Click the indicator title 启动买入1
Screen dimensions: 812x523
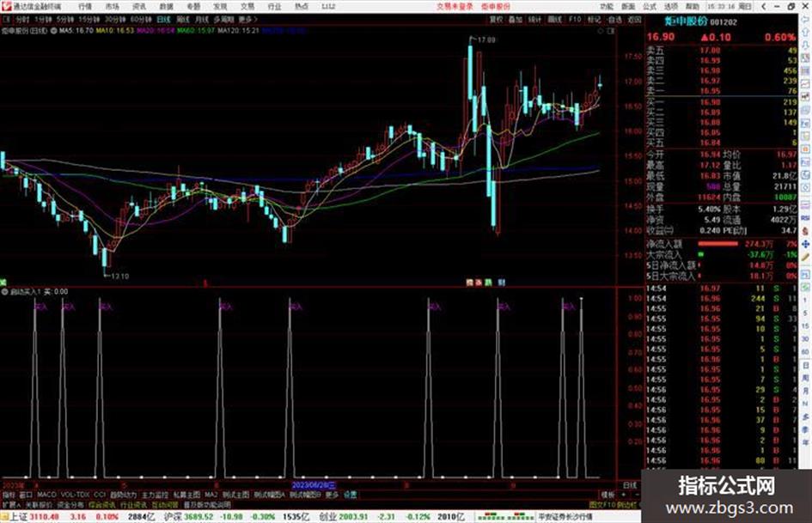coord(26,291)
